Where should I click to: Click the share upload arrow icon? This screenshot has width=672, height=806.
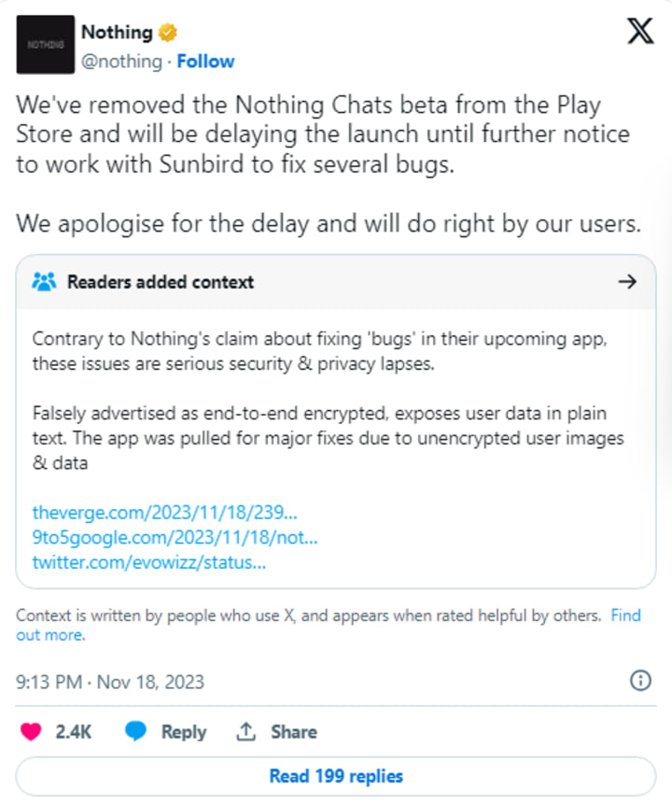245,731
